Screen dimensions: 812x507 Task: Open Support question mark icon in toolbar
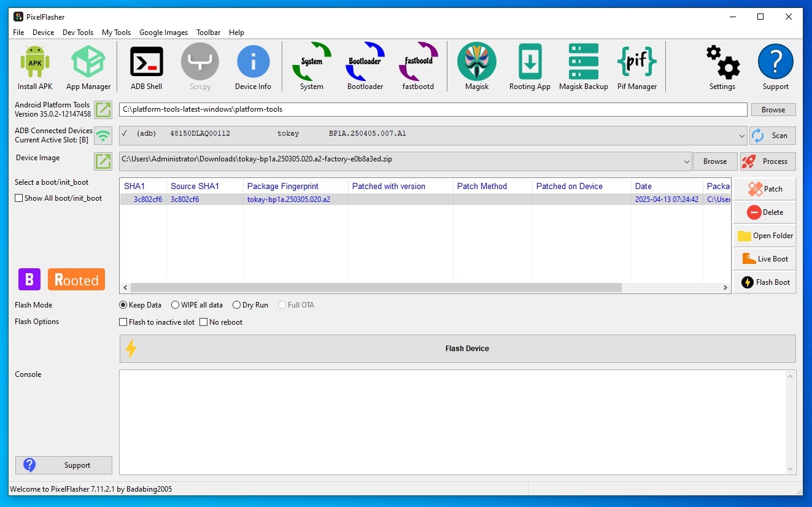pyautogui.click(x=776, y=68)
